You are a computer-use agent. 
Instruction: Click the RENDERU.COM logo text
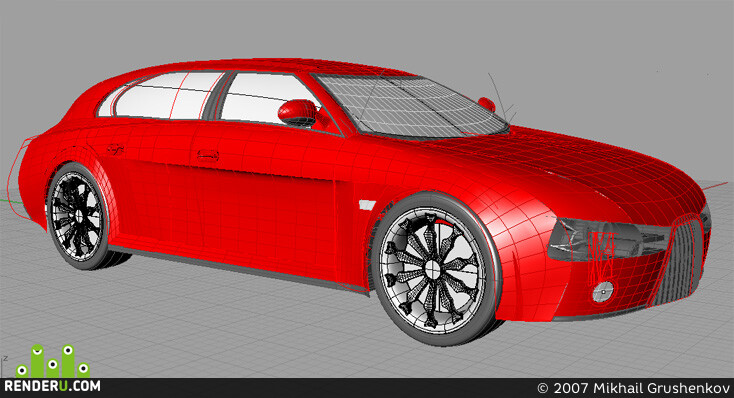click(52, 386)
